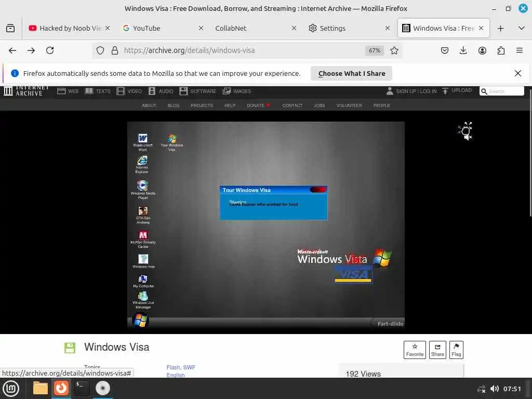
Task: Open the PROJECTS link
Action: tap(202, 105)
